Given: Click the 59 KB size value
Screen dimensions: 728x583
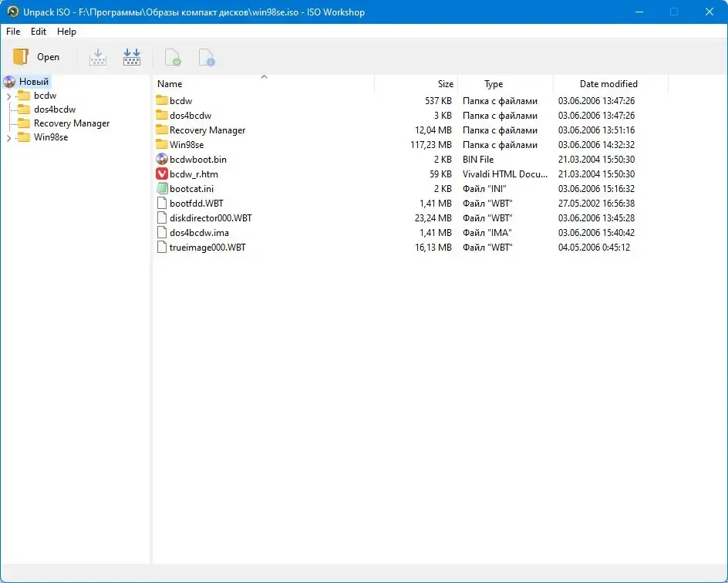Looking at the screenshot, I should [440, 174].
